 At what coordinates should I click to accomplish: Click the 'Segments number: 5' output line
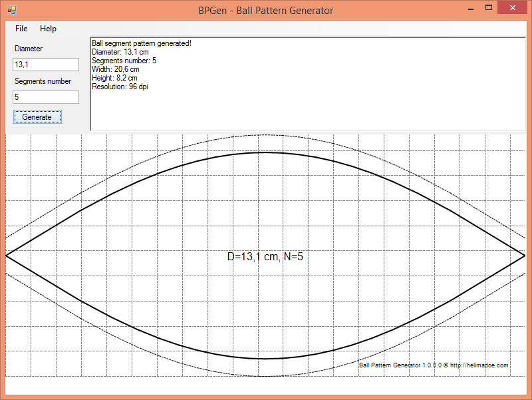124,61
